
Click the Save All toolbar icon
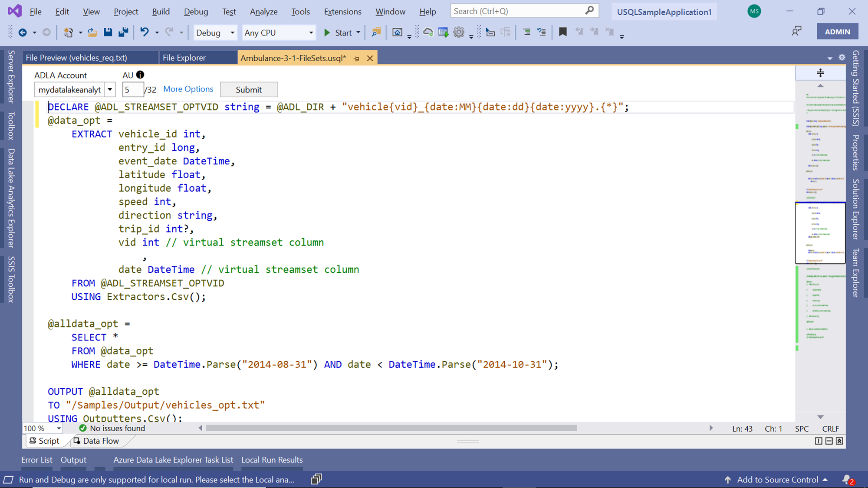[x=124, y=32]
